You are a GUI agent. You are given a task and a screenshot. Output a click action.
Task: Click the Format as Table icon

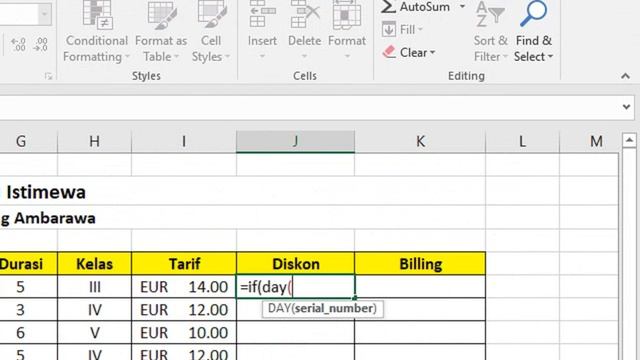tap(161, 15)
